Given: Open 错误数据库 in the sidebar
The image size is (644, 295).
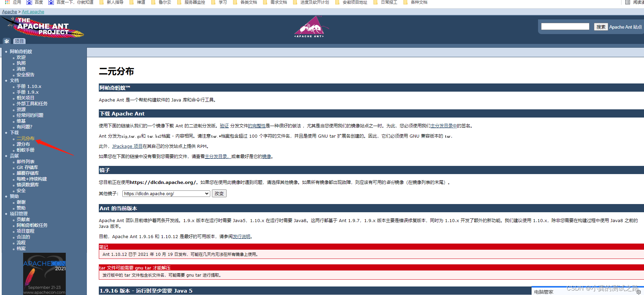Looking at the screenshot, I should tap(28, 185).
